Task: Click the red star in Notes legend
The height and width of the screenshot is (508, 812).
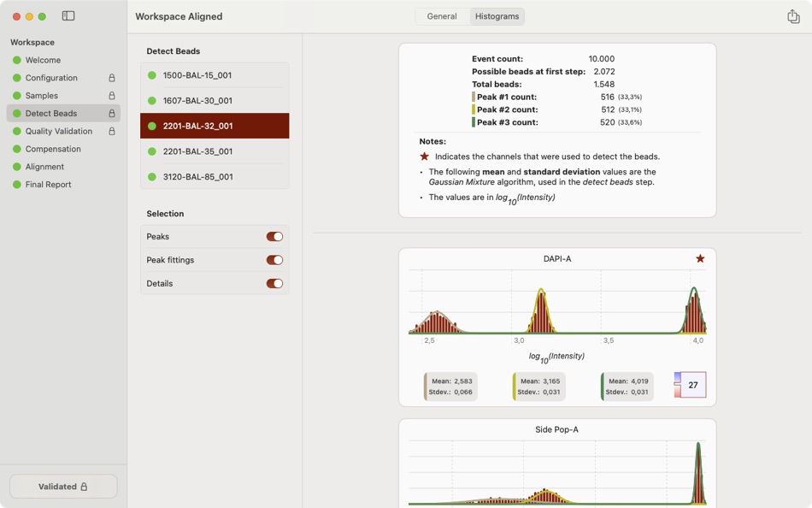Action: click(424, 156)
